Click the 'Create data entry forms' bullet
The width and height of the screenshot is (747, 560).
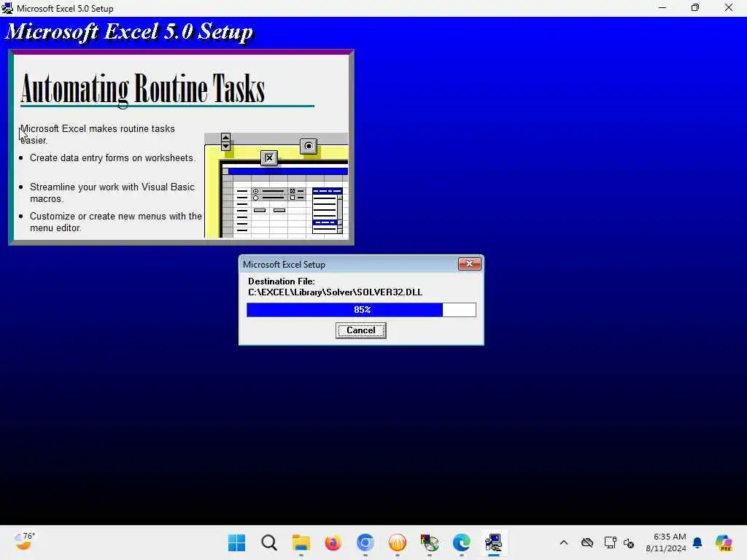(x=112, y=158)
